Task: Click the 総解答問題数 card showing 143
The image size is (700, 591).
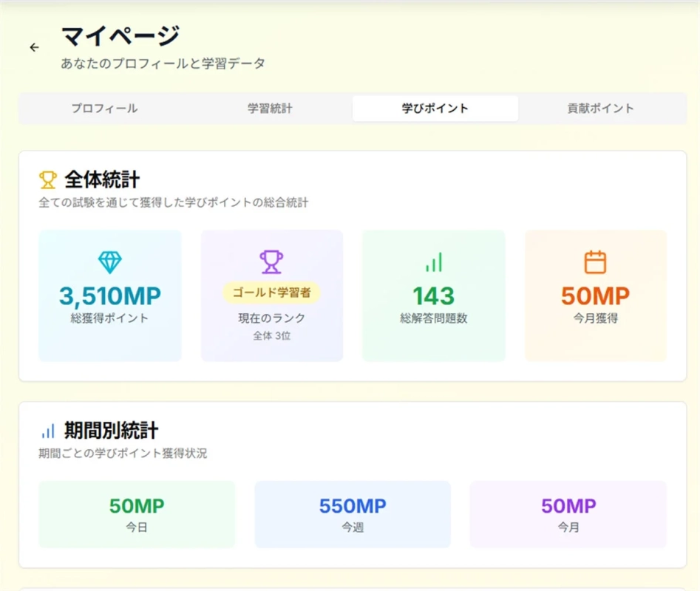Action: 433,294
